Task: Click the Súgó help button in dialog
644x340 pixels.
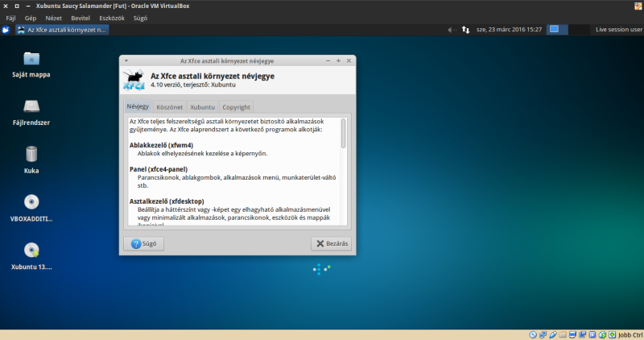Action: point(144,244)
